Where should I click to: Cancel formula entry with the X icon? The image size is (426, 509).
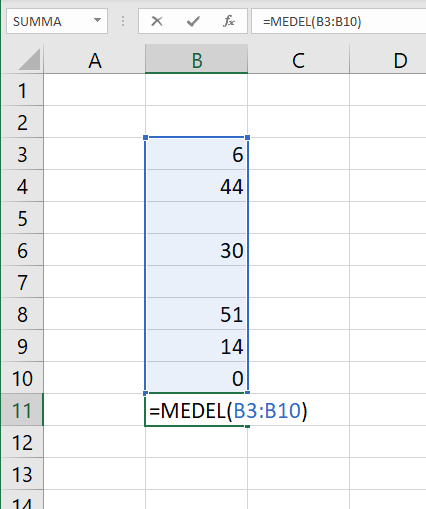pyautogui.click(x=157, y=21)
